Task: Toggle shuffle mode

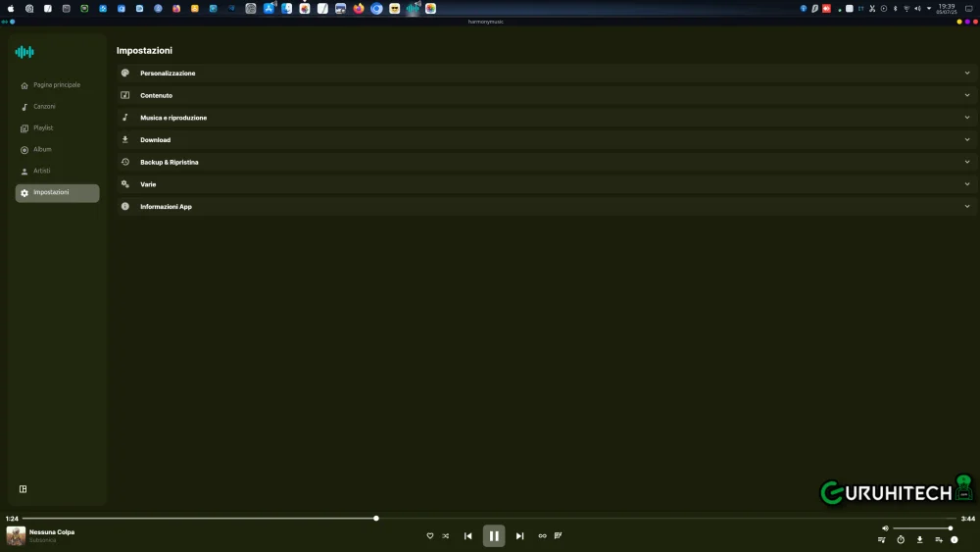Action: point(446,536)
